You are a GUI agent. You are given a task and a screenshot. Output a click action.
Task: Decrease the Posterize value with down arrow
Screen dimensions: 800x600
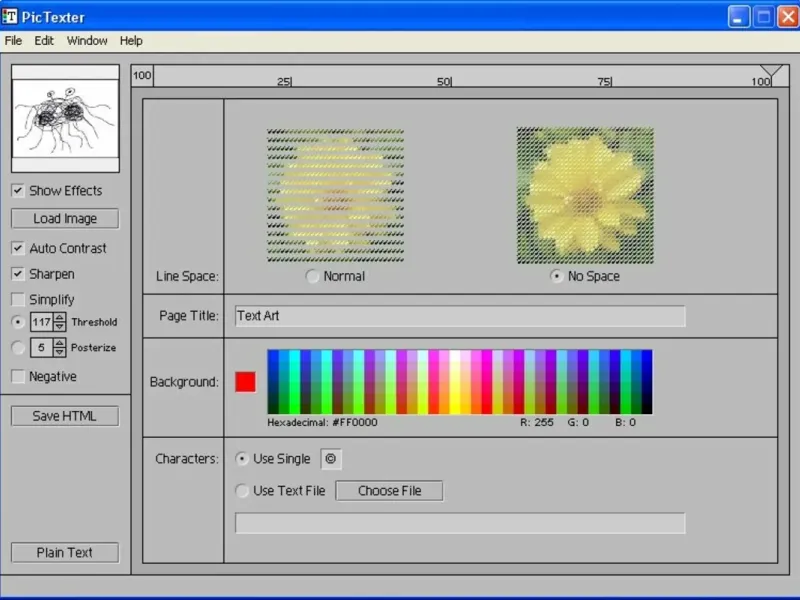pyautogui.click(x=60, y=352)
